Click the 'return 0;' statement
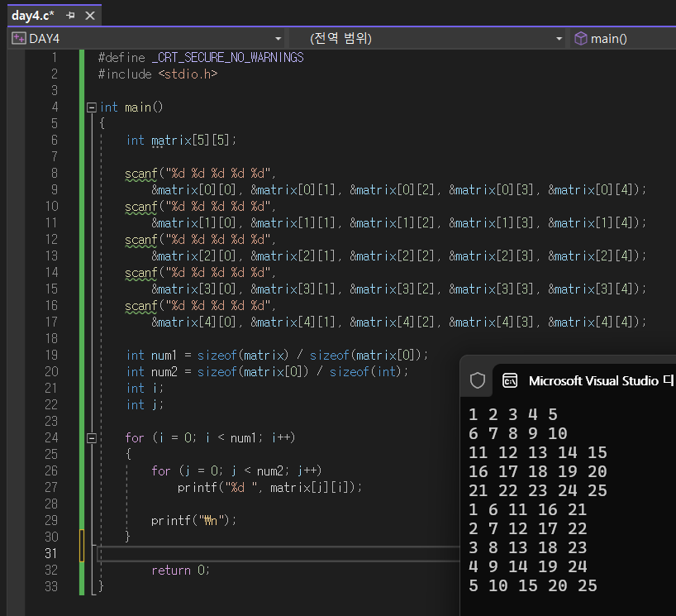 pyautogui.click(x=181, y=571)
